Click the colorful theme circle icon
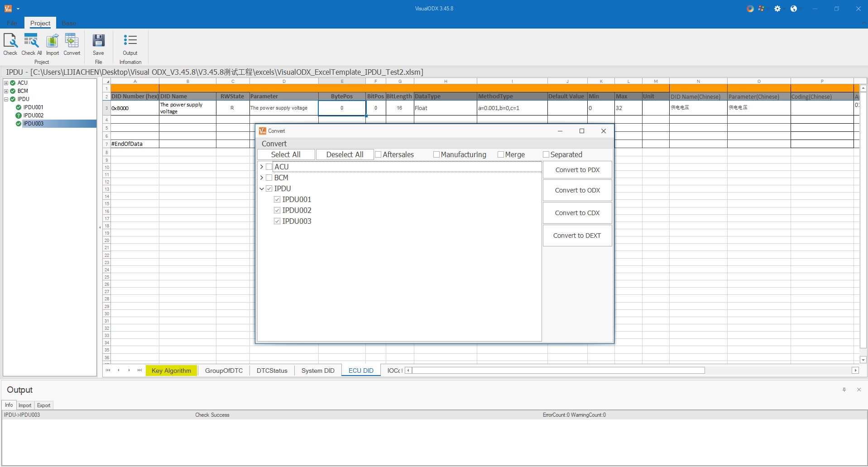The width and height of the screenshot is (868, 467). click(x=750, y=9)
